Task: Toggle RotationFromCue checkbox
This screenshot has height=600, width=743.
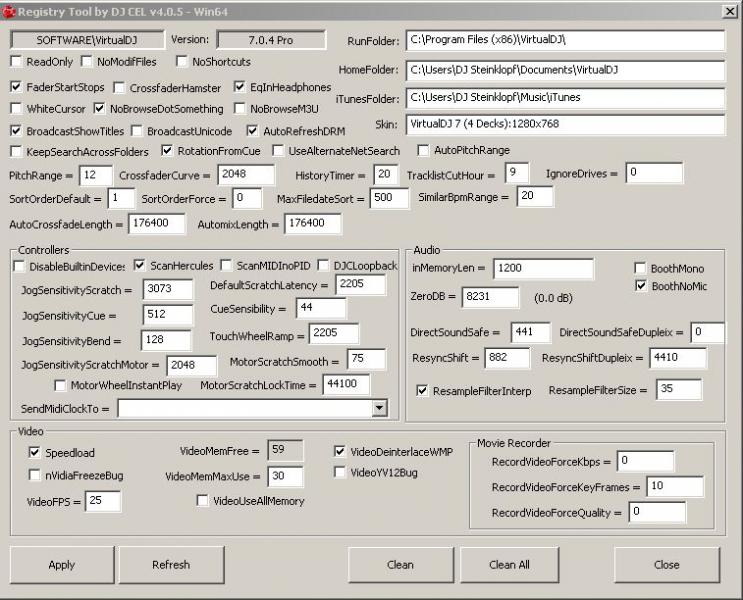Action: click(x=167, y=151)
